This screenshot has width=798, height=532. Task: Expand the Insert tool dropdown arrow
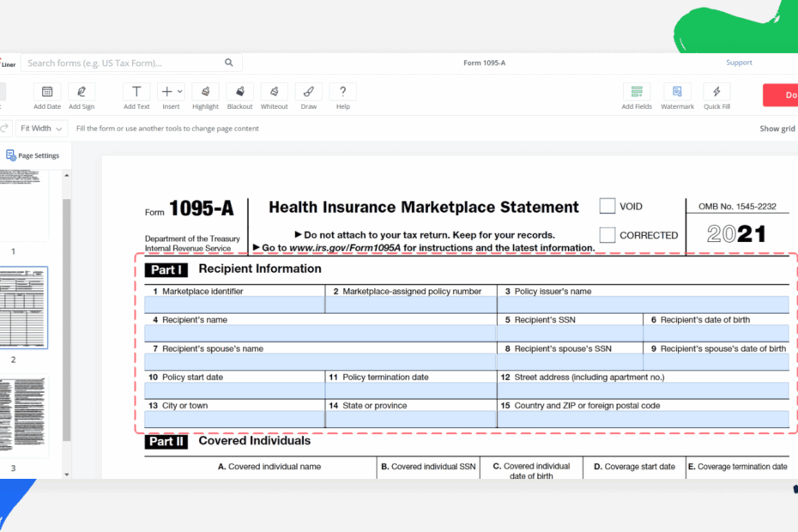[178, 89]
